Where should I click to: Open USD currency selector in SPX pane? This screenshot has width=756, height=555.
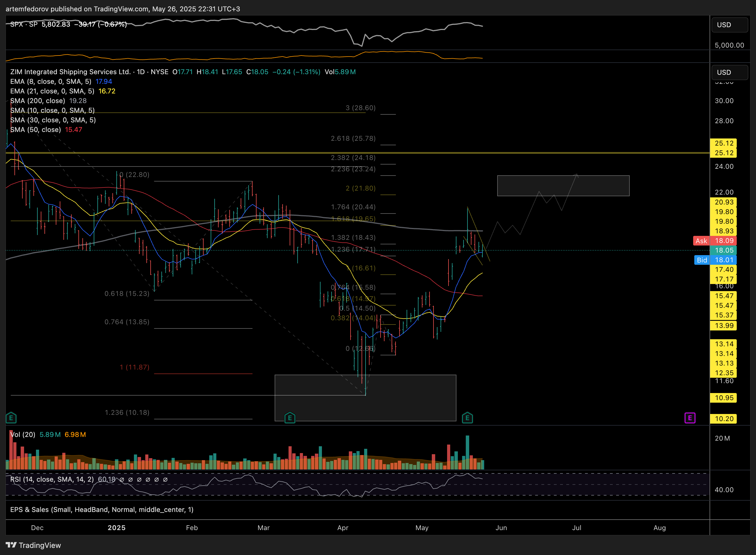[x=729, y=25]
